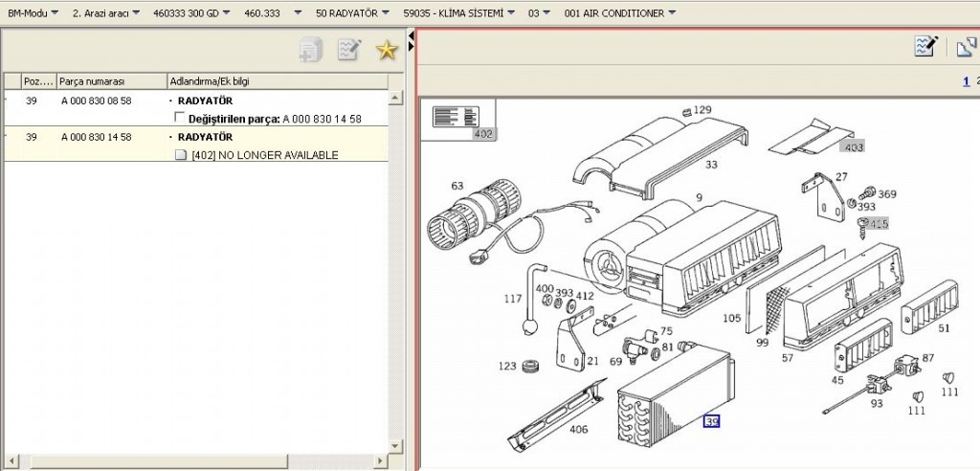This screenshot has height=471, width=980.
Task: Open the footnote 402 legend icon in diagram
Action: [x=457, y=118]
